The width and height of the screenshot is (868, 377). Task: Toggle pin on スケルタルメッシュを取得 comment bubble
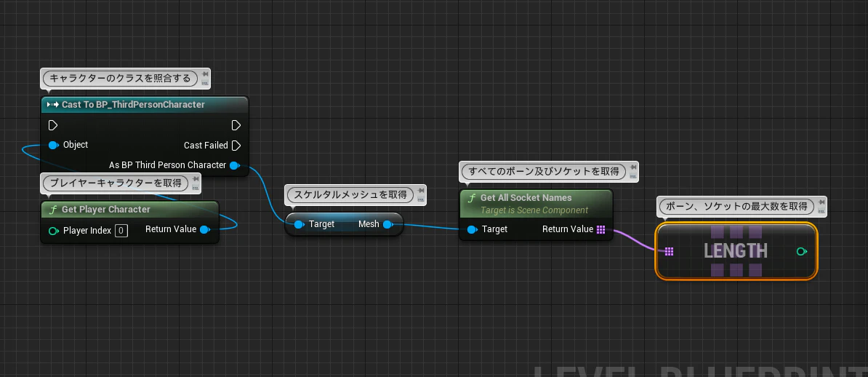point(420,191)
